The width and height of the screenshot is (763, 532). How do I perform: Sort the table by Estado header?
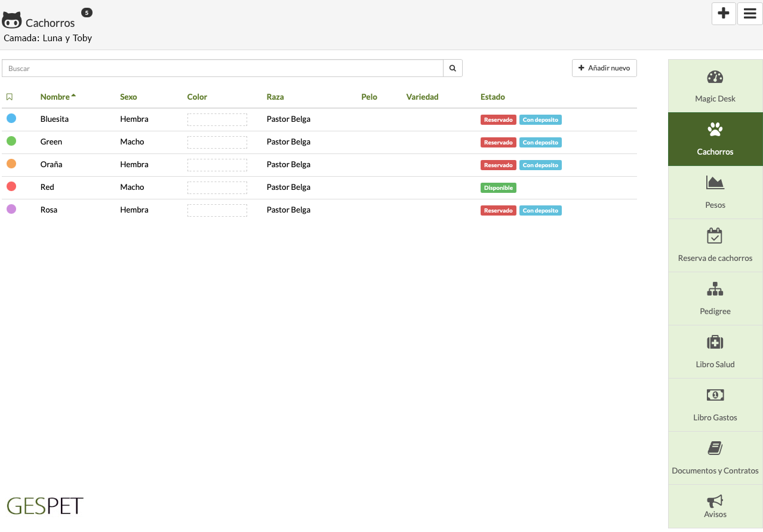click(x=493, y=97)
